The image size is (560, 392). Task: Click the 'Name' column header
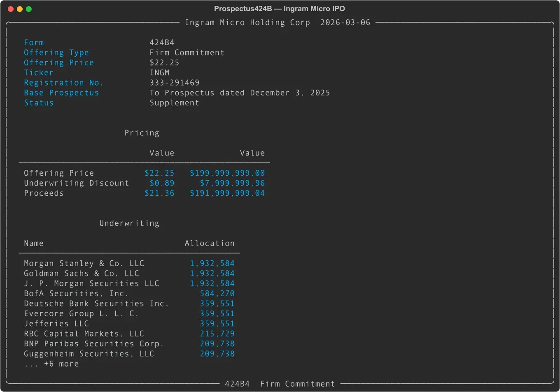[34, 244]
